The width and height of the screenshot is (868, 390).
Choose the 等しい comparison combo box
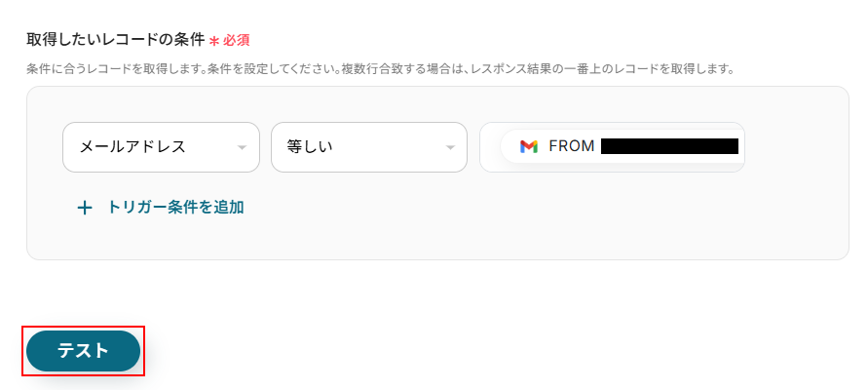pos(368,147)
